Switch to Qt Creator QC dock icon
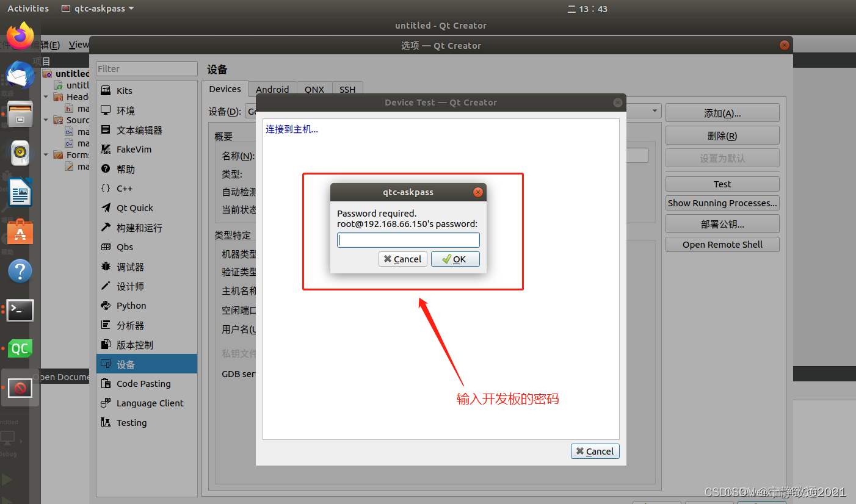The height and width of the screenshot is (504, 856). (x=20, y=348)
